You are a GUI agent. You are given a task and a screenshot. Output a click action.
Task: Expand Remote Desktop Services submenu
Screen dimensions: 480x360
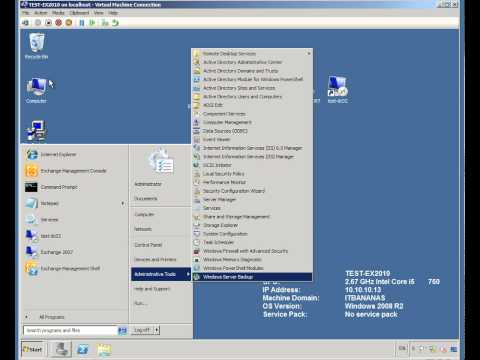click(252, 54)
